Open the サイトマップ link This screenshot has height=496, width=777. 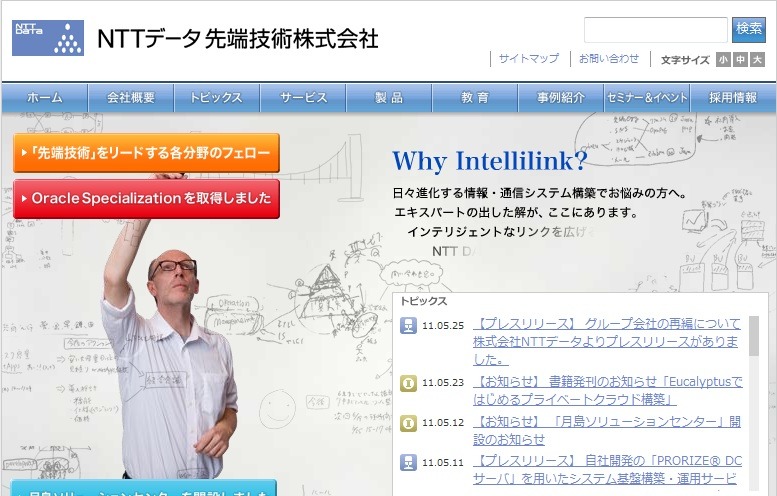[528, 58]
